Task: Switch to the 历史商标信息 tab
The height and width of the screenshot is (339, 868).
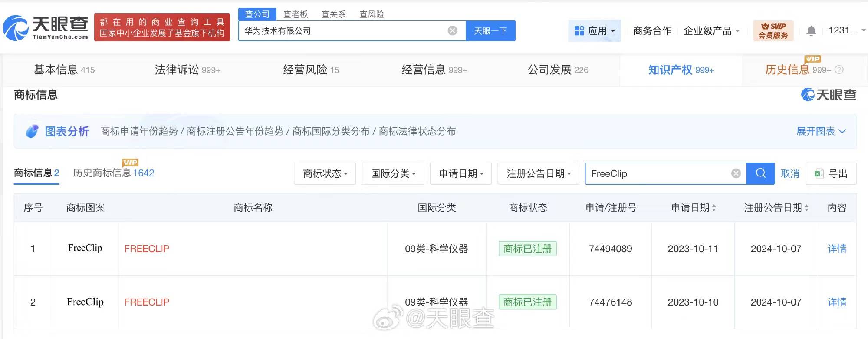Action: tap(113, 173)
